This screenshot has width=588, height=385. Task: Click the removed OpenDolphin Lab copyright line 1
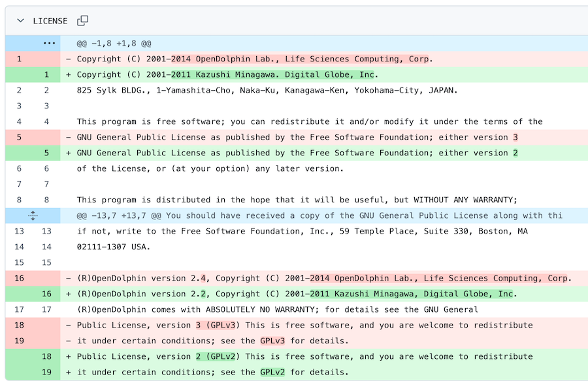click(x=255, y=59)
